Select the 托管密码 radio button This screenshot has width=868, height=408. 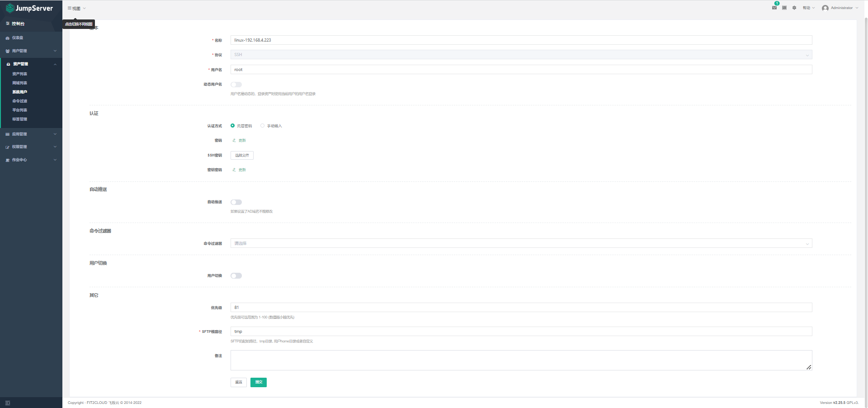click(x=232, y=126)
